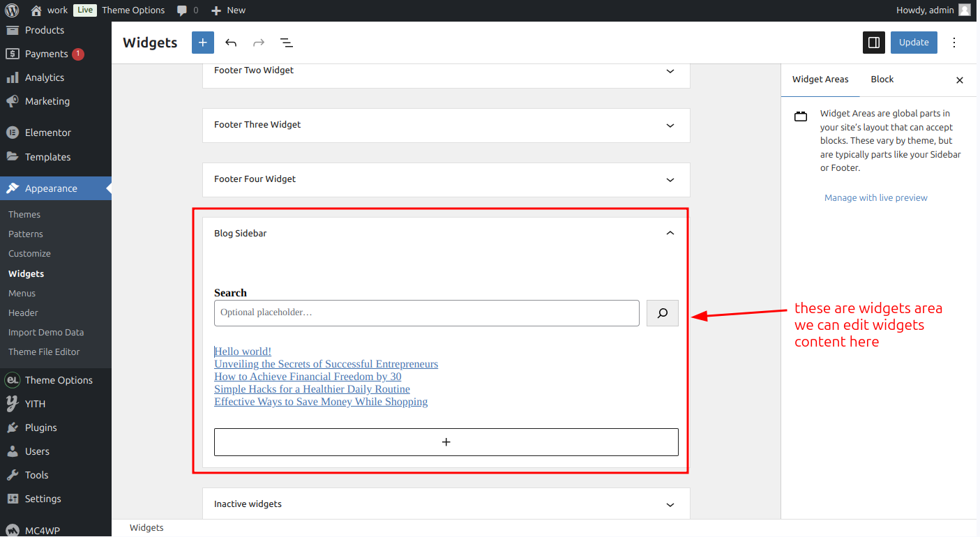The image size is (980, 537).
Task: Expand the Inactive widgets section
Action: (446, 504)
